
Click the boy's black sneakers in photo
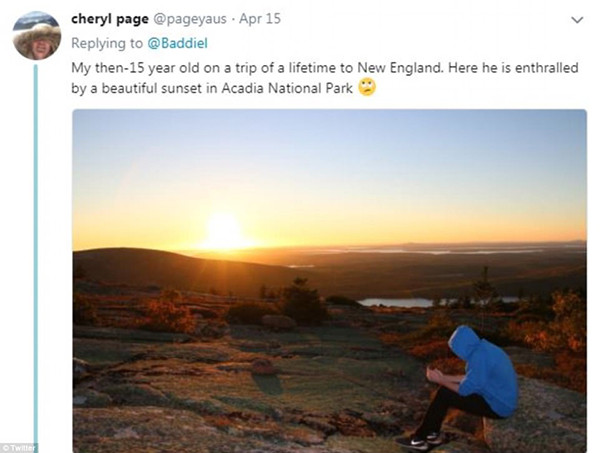tap(418, 440)
